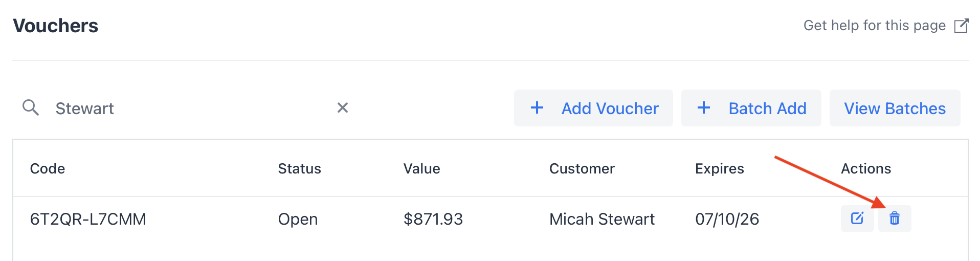Click the $871.93 value cell
Screen dimensions: 980x261
tap(433, 219)
